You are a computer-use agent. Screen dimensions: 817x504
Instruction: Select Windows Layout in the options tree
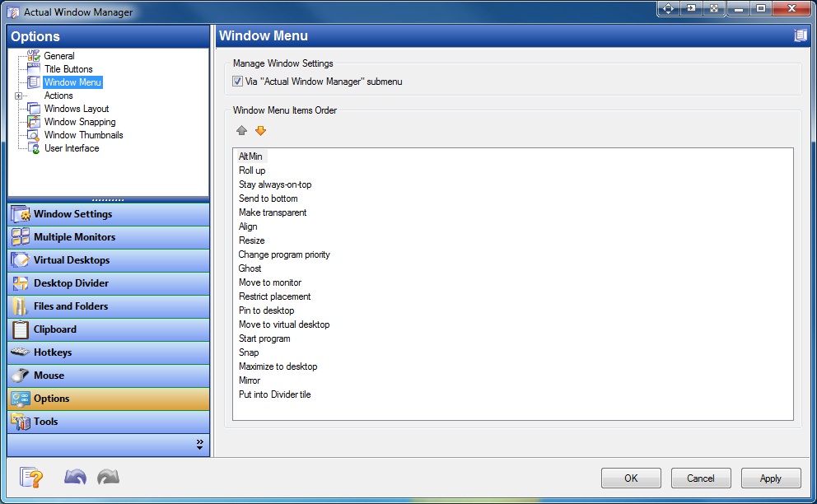click(x=77, y=109)
